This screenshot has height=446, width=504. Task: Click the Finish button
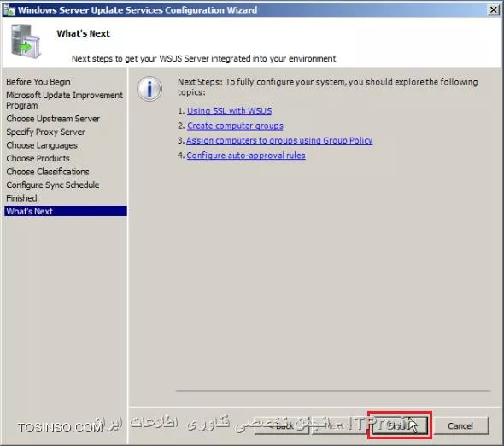click(x=400, y=425)
